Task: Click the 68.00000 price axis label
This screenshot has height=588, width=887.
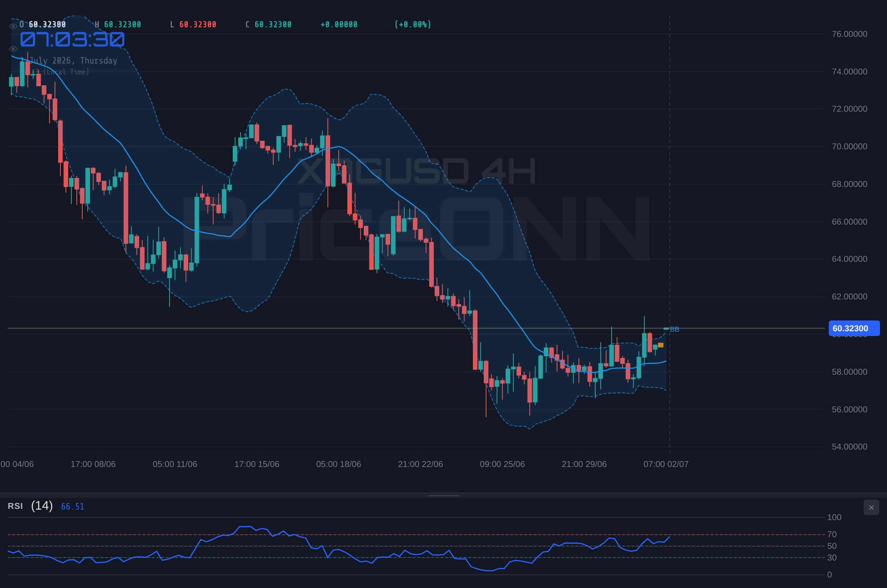Action: (x=849, y=184)
